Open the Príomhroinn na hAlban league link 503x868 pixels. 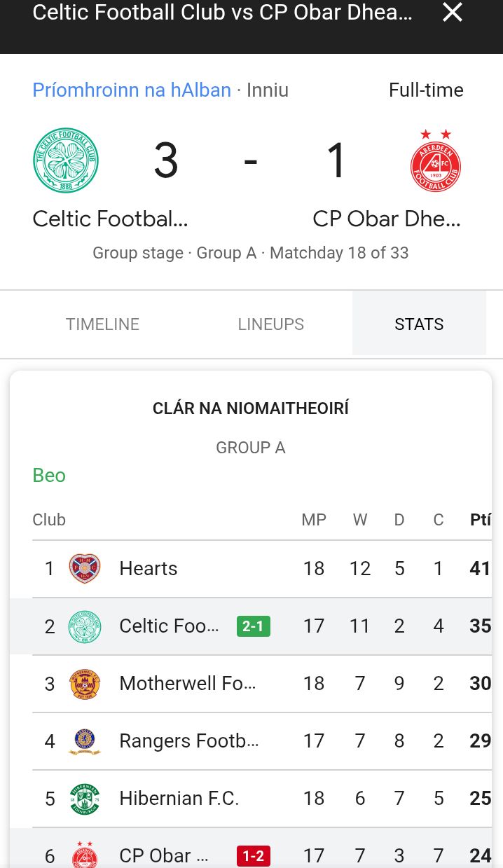[x=132, y=90]
